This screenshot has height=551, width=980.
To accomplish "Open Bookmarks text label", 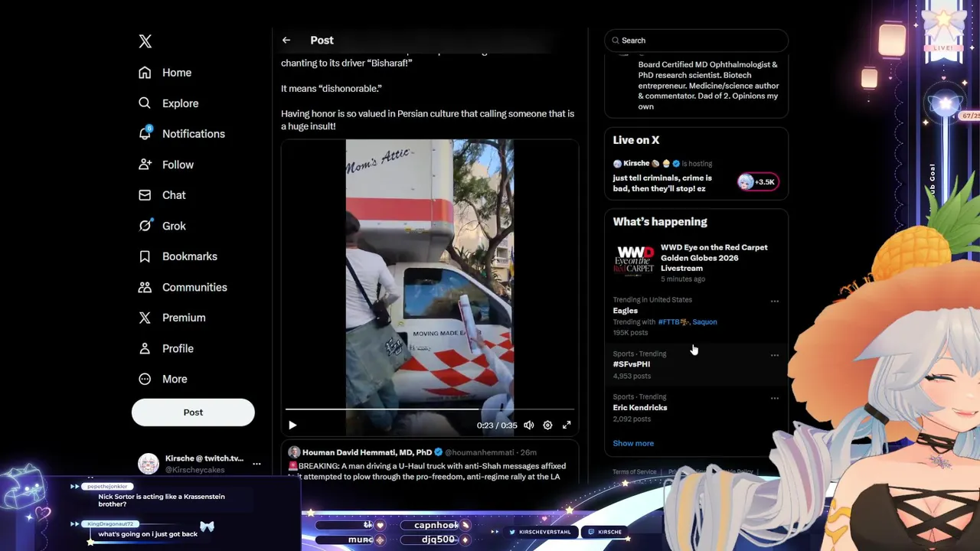I will 190,256.
